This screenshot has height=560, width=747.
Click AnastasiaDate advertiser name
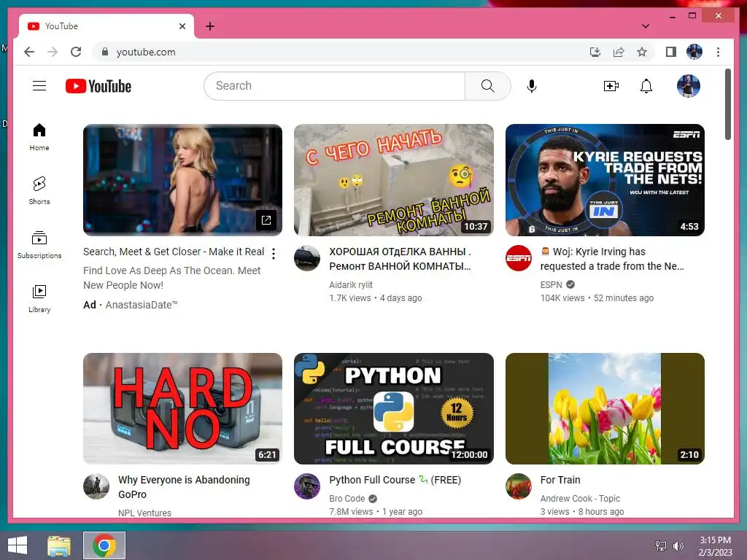142,305
